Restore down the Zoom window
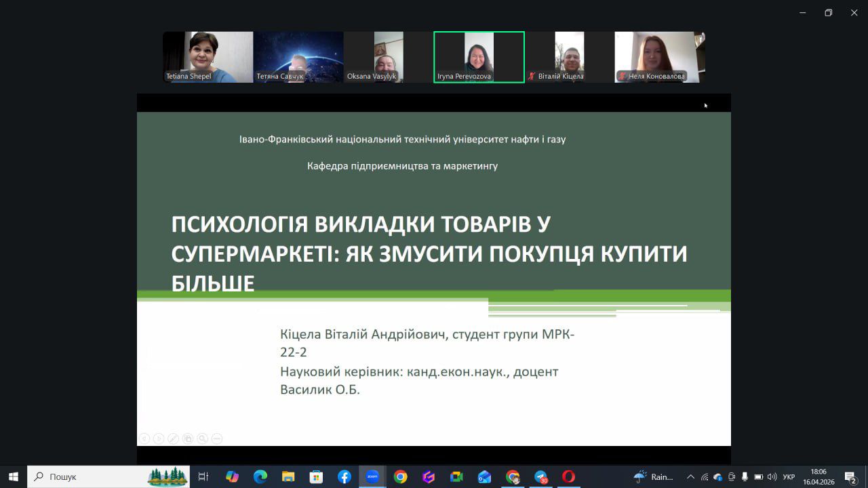 [828, 12]
